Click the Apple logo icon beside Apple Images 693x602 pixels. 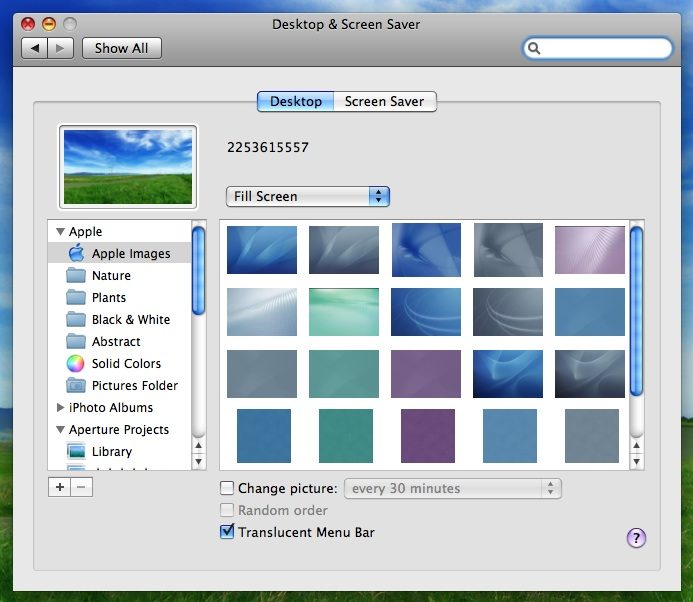(76, 252)
